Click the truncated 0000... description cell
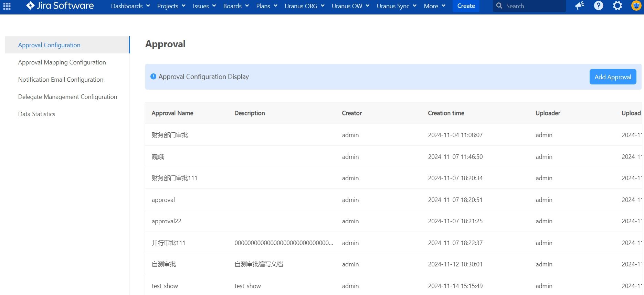 284,243
